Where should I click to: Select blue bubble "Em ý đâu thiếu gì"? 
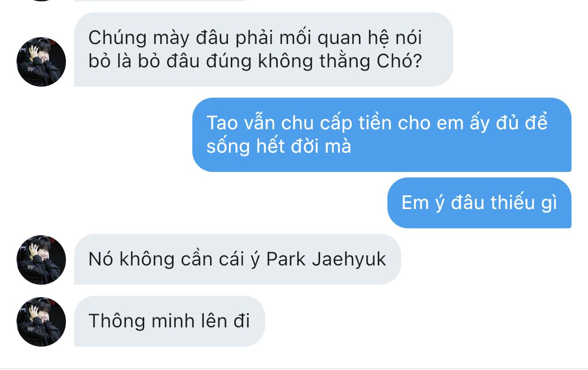pos(479,203)
